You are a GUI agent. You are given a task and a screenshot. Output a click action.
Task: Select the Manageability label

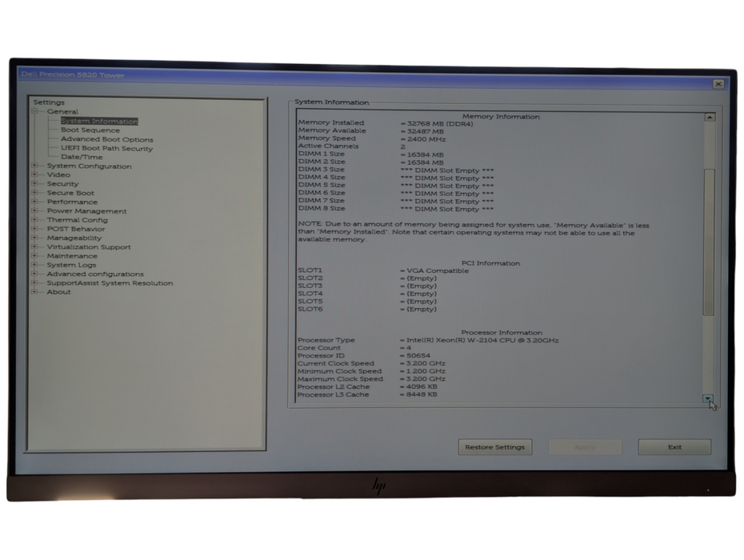(74, 238)
